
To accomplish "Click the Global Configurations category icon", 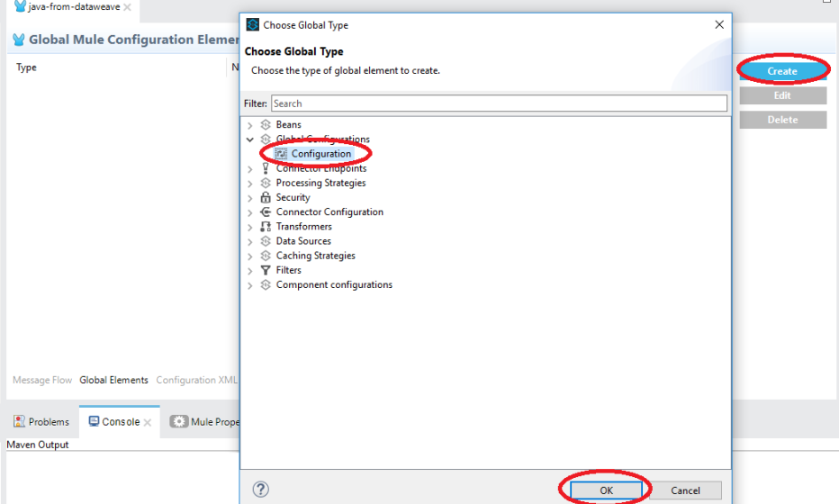I will pyautogui.click(x=266, y=139).
